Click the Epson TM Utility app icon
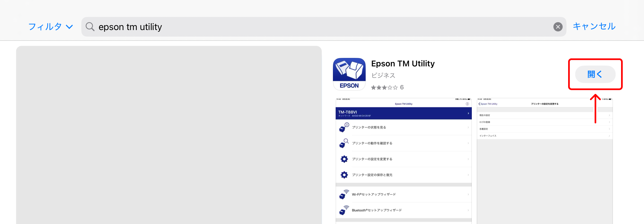 click(349, 74)
